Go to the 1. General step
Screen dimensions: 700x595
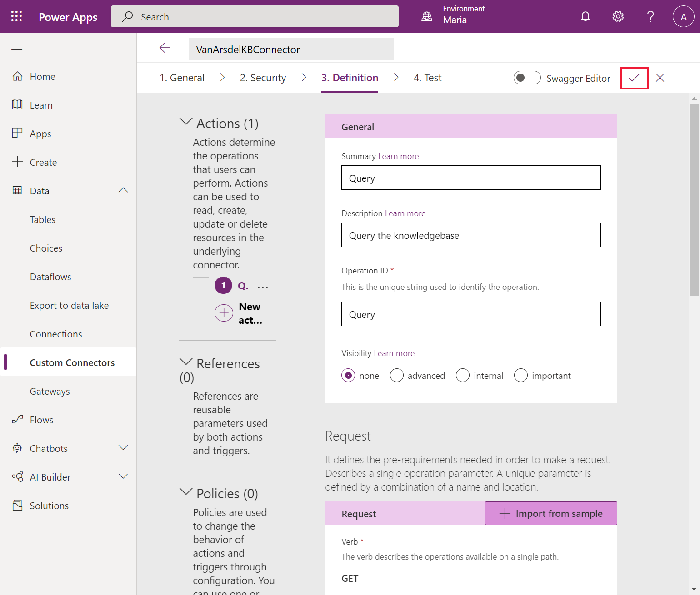pos(182,78)
